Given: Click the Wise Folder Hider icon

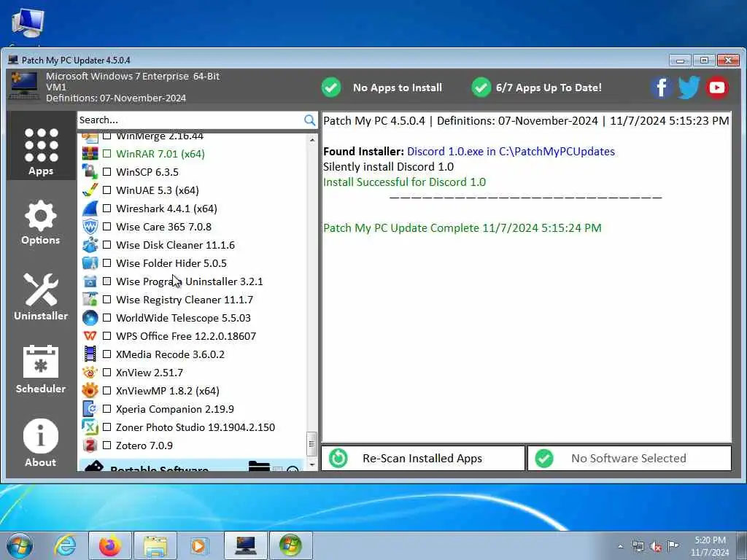Looking at the screenshot, I should point(90,262).
